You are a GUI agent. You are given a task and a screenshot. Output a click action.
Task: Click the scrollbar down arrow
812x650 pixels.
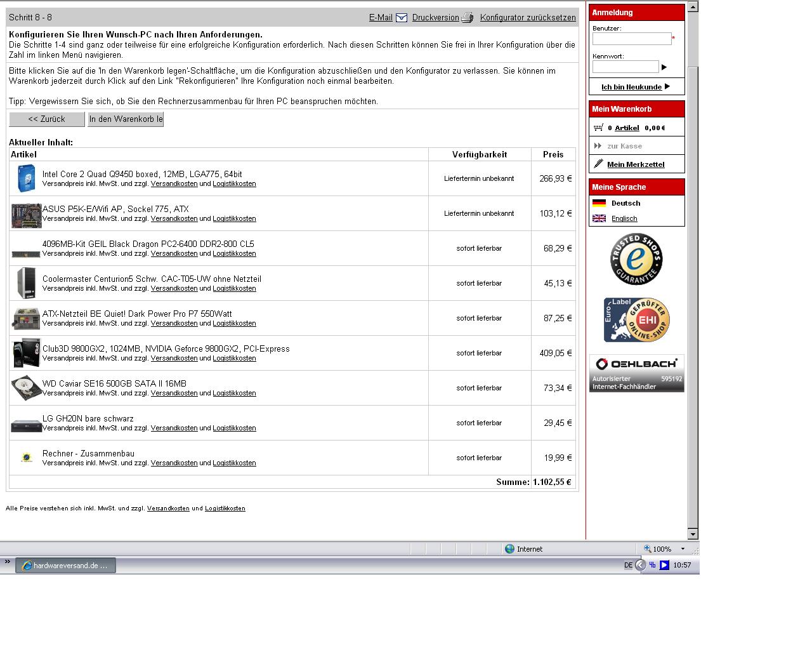(693, 534)
